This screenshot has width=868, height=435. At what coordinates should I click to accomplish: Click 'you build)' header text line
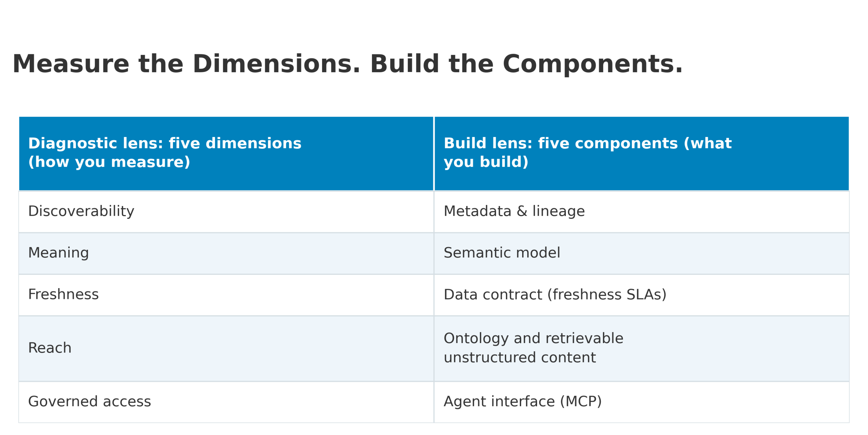[486, 162]
